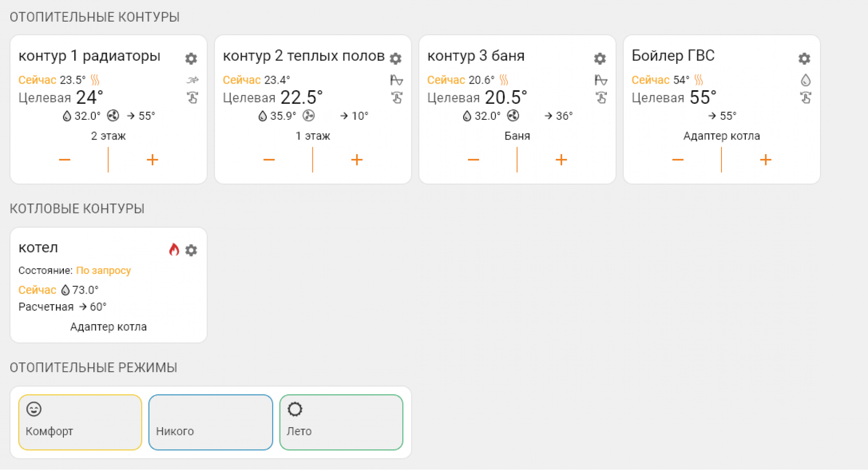Decrease target temperature for Бойлер ГВС
This screenshot has width=868, height=470.
point(678,160)
